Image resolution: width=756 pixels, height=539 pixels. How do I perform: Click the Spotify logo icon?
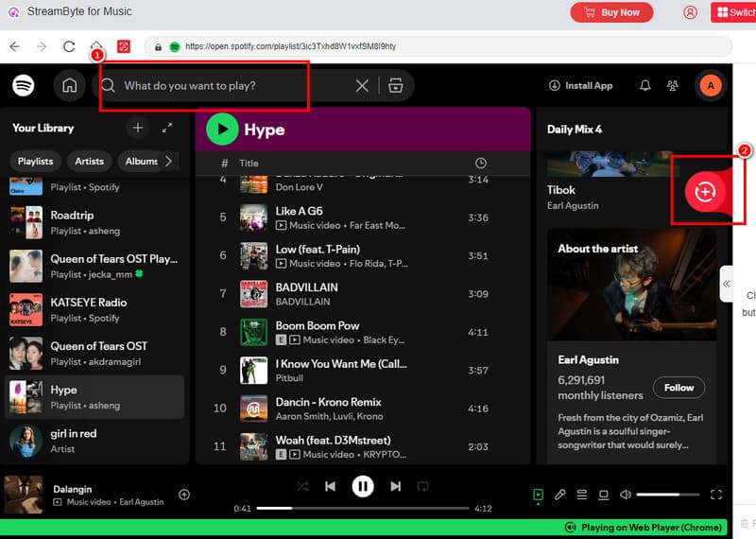click(x=23, y=85)
